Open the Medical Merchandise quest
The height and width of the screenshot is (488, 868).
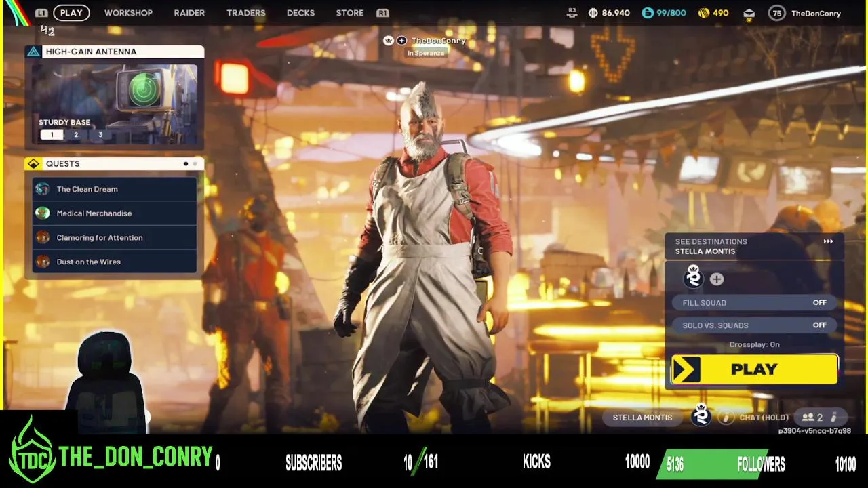click(x=115, y=213)
